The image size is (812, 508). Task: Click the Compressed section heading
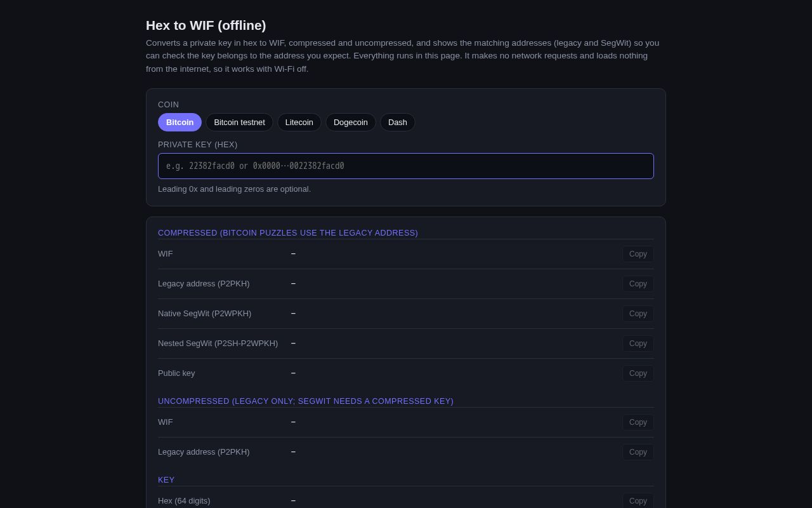(x=288, y=233)
